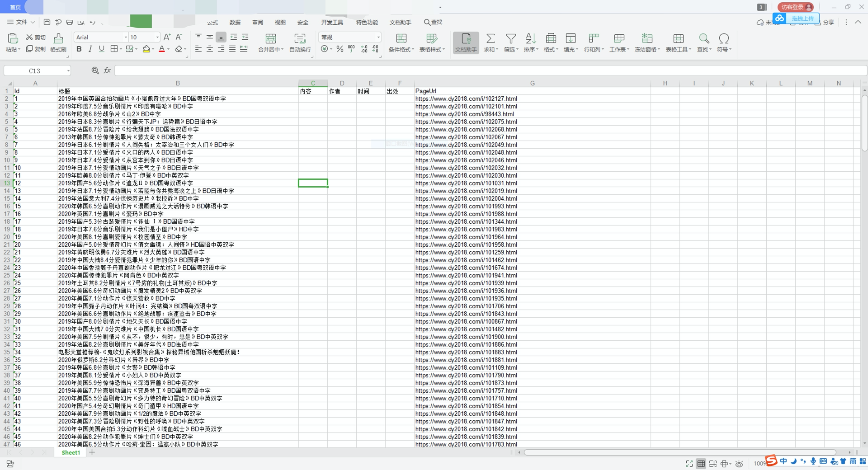Add a new sheet with plus button
Viewport: 868px width, 470px height.
click(x=92, y=452)
